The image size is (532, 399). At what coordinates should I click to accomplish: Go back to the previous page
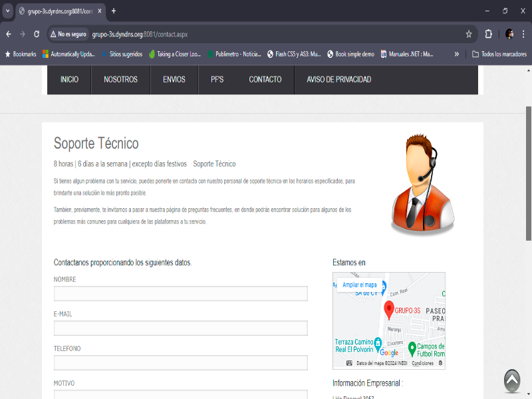click(x=9, y=35)
